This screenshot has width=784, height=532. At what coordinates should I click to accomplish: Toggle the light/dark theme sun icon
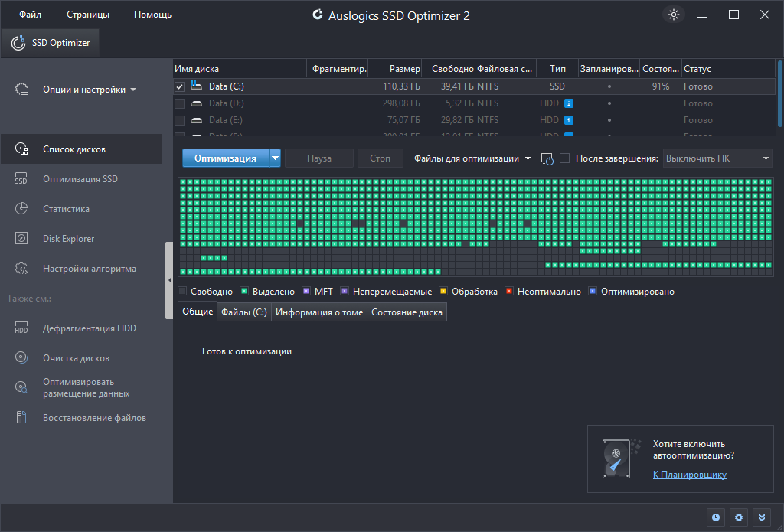pyautogui.click(x=674, y=15)
